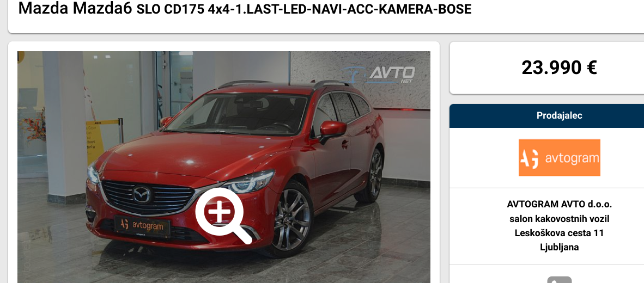Click the yellow sign behind the car
Image resolution: width=644 pixels, height=283 pixels.
click(94, 141)
